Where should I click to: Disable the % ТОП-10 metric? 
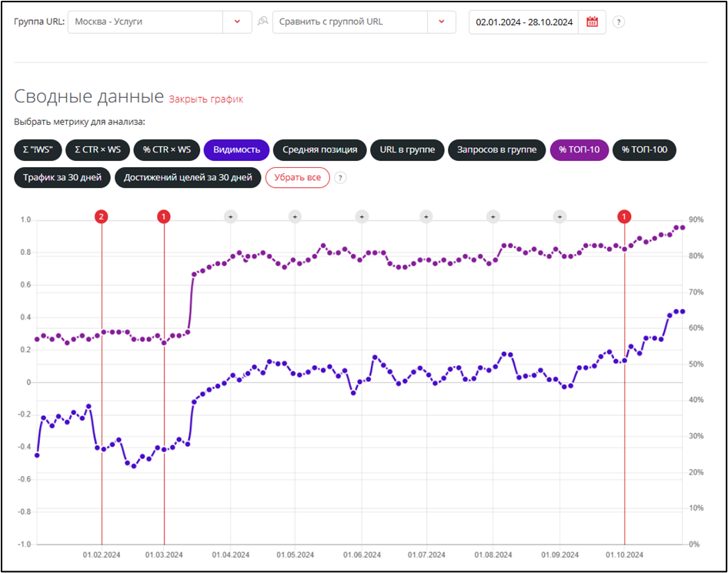(x=579, y=149)
